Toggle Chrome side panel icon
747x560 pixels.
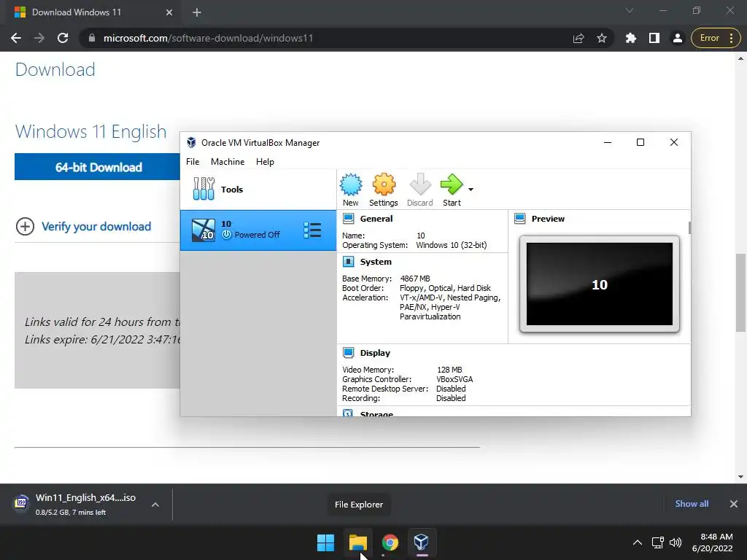[654, 38]
